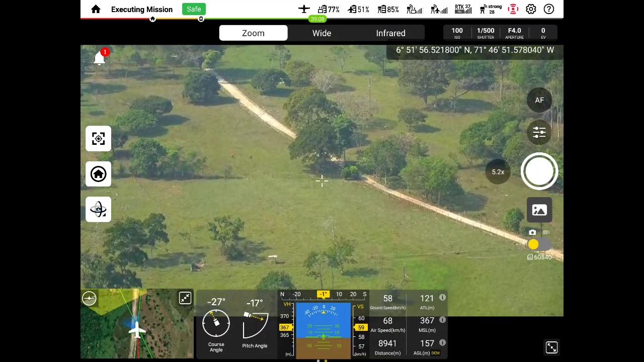Screen dimensions: 644x362
Task: Open the camera adjustment sliders icon
Action: [x=539, y=132]
